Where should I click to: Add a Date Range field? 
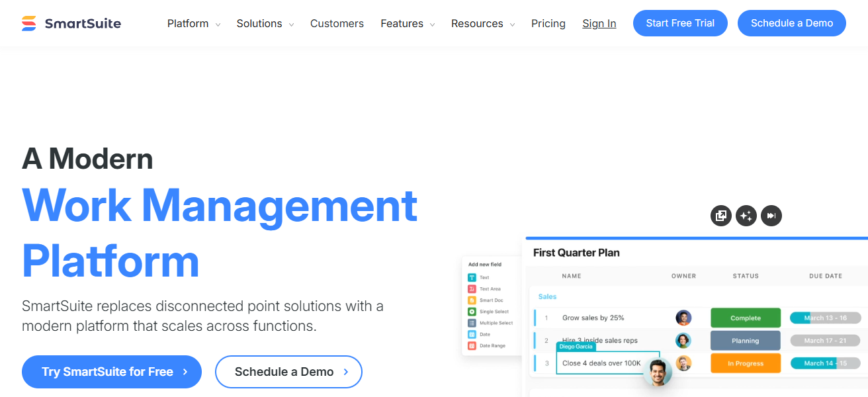coord(471,345)
